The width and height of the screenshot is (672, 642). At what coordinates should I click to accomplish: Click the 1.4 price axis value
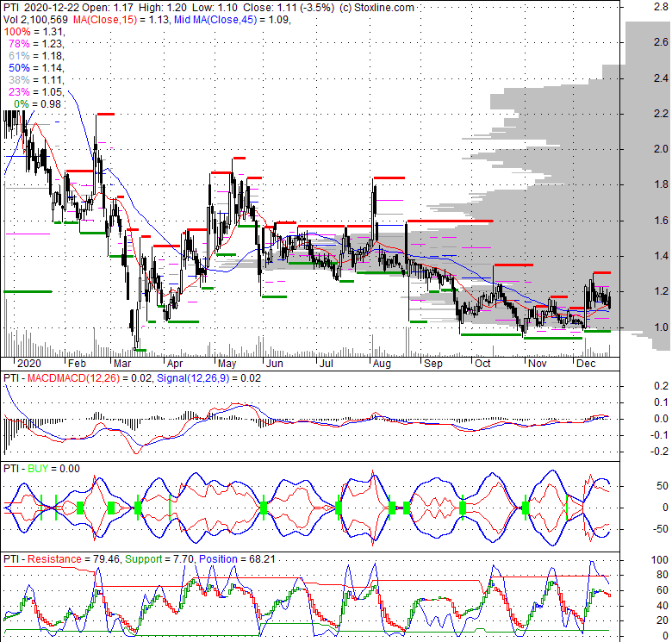[661, 256]
